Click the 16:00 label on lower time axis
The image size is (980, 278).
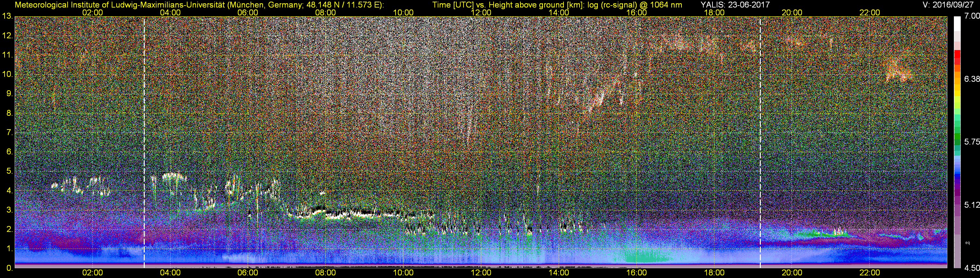(x=636, y=273)
